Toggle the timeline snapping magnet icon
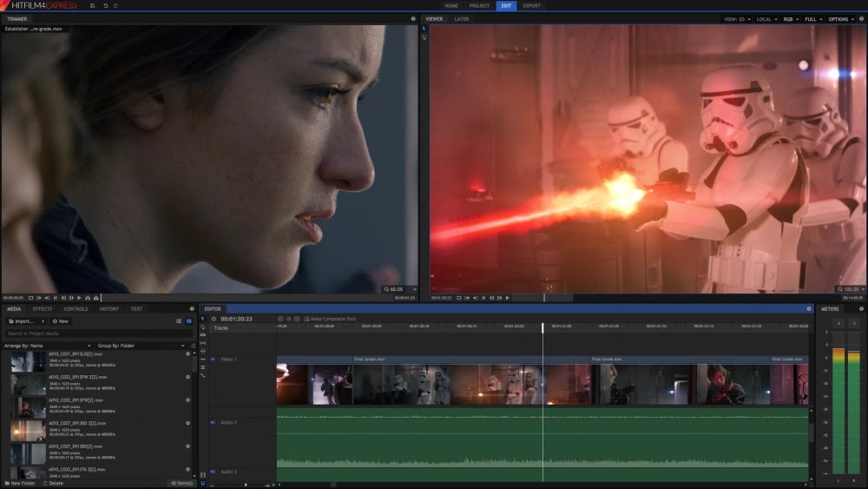This screenshot has height=489, width=868. (203, 483)
